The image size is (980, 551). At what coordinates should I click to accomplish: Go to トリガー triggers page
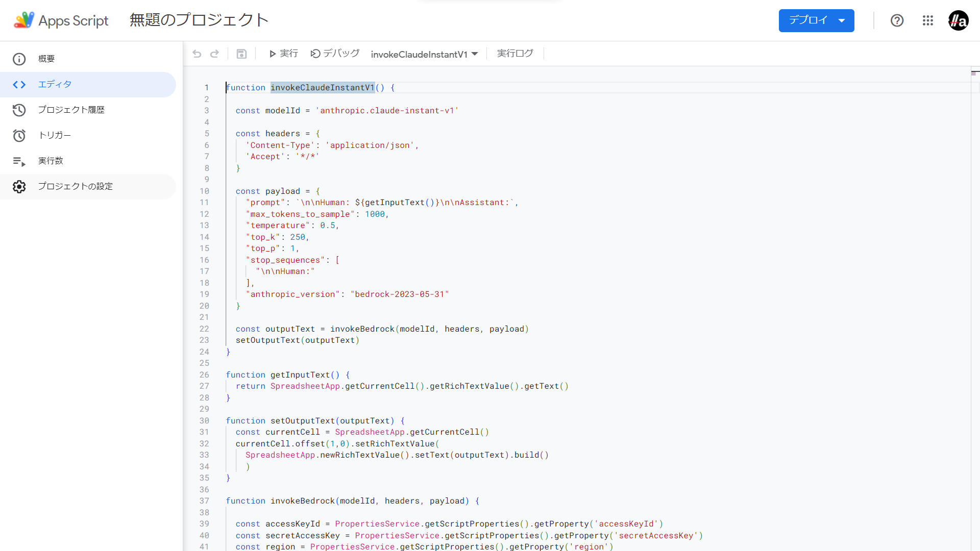pyautogui.click(x=55, y=135)
